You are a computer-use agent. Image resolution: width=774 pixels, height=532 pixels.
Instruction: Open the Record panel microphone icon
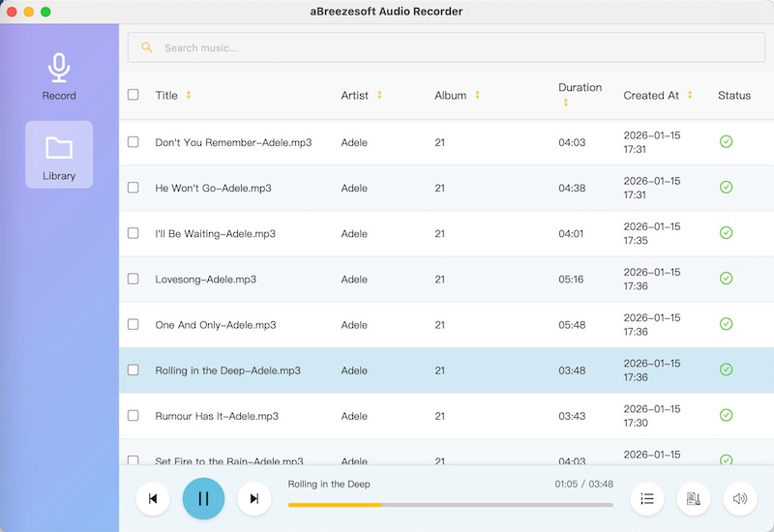click(59, 68)
